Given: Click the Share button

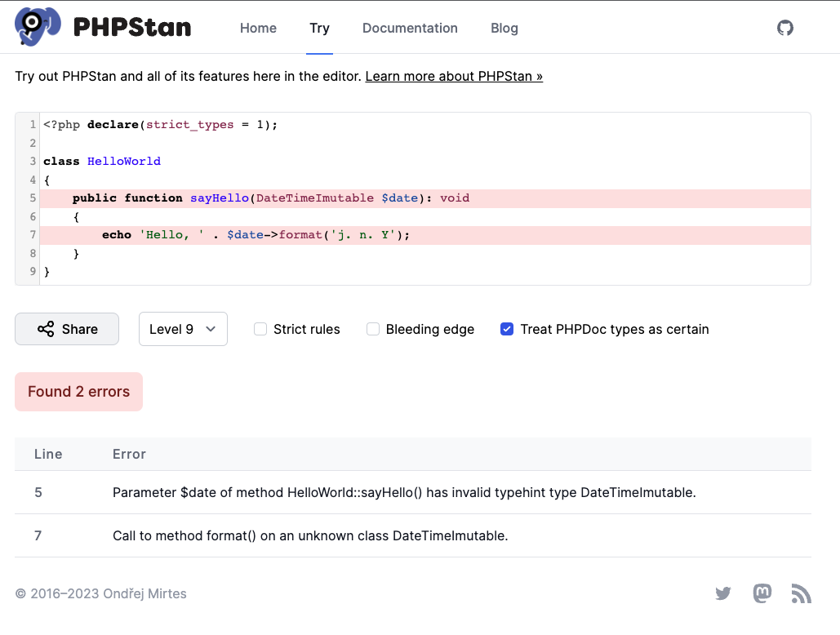Looking at the screenshot, I should click(x=67, y=329).
